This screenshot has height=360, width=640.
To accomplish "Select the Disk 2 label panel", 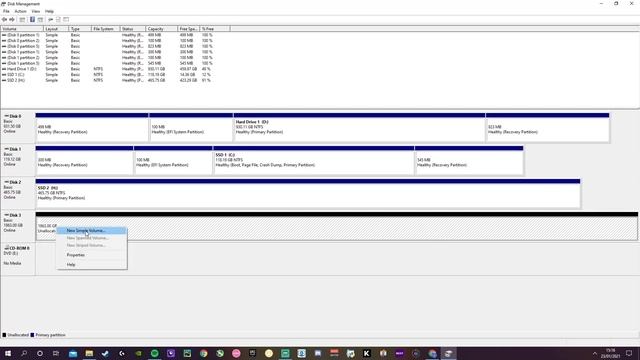I will point(18,194).
